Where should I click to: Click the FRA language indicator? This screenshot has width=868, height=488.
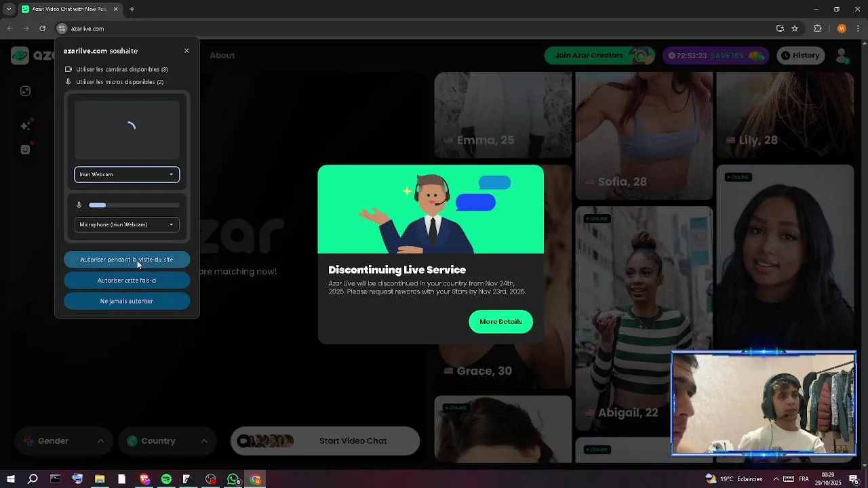804,479
